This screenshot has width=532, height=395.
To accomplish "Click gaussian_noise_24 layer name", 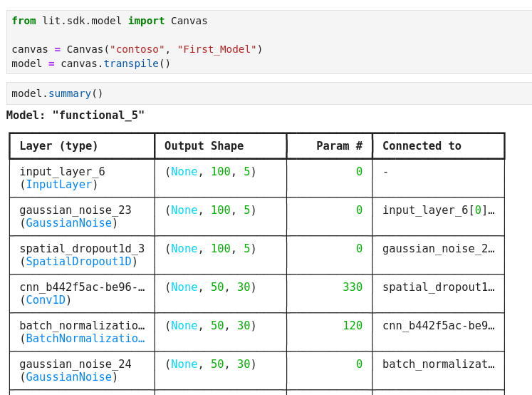I will point(75,364).
